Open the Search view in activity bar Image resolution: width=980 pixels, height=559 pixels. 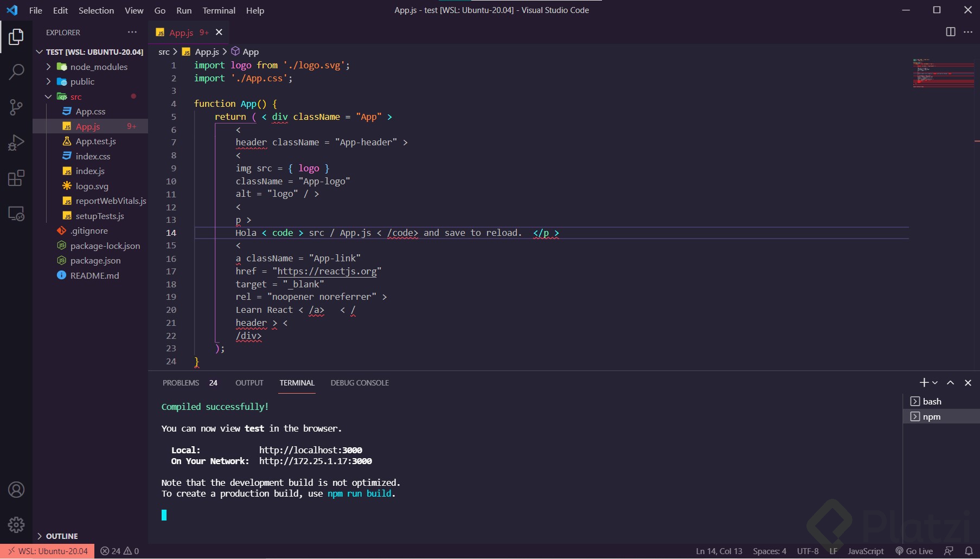pyautogui.click(x=16, y=72)
